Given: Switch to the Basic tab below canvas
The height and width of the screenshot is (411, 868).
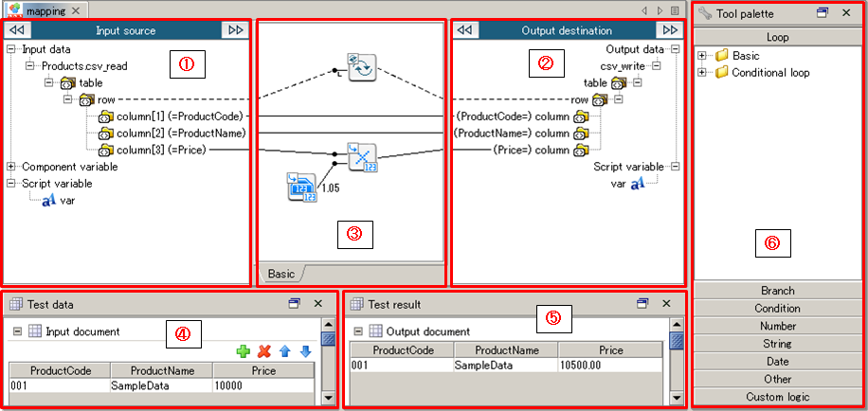Looking at the screenshot, I should point(280,274).
